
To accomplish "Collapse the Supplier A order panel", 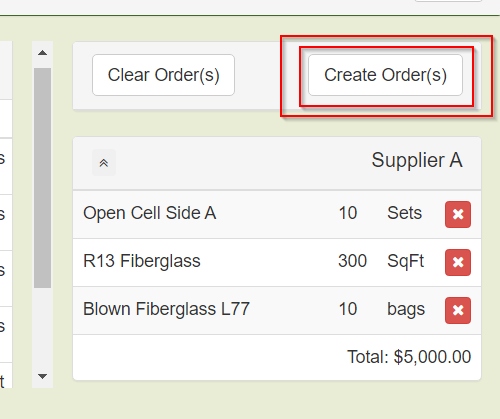I will point(104,163).
